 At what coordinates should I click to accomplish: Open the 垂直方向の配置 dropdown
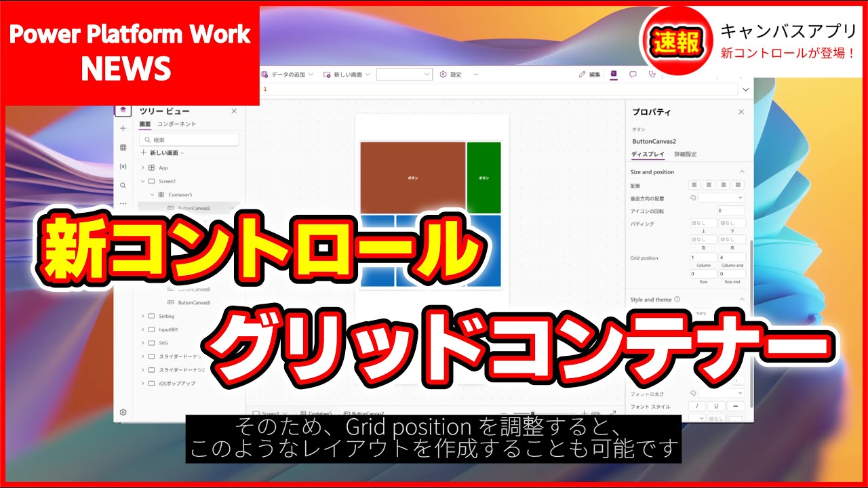point(721,198)
